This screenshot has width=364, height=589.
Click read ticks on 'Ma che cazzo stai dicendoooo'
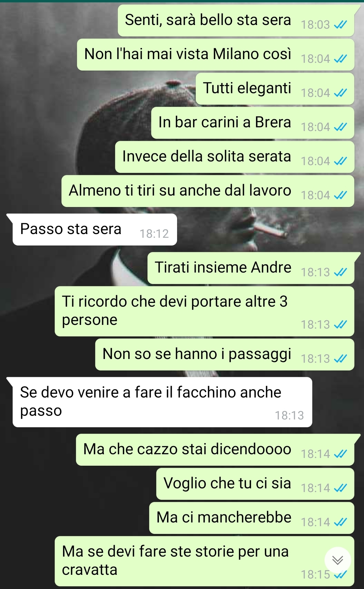pos(340,454)
